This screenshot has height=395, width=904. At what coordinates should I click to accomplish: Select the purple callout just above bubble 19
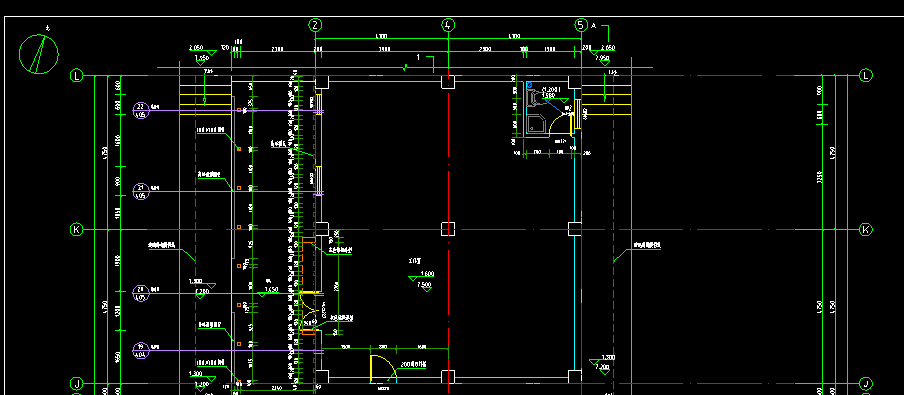coord(141,294)
